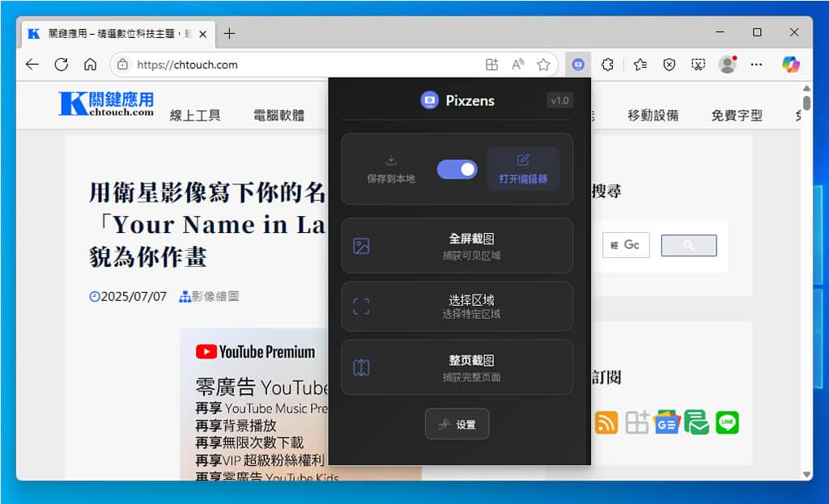The width and height of the screenshot is (829, 504).
Task: Activate the Read aloud icon
Action: (517, 65)
